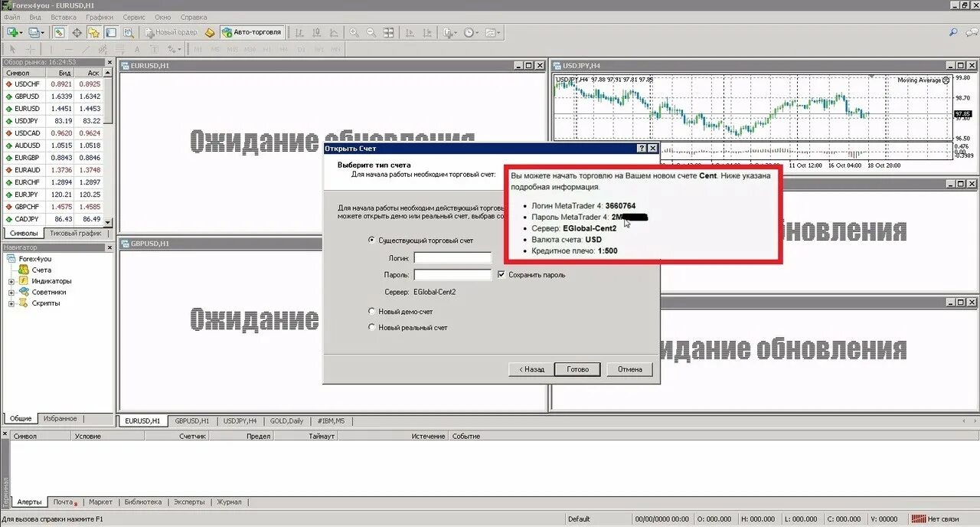The image size is (980, 527).
Task: Switch to line chart toolbar icon
Action: (333, 32)
